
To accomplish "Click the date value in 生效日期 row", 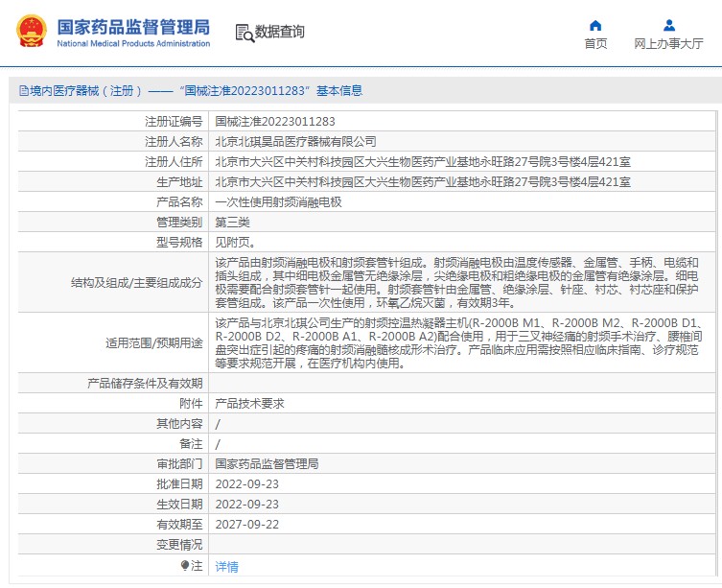I will pyautogui.click(x=246, y=505).
